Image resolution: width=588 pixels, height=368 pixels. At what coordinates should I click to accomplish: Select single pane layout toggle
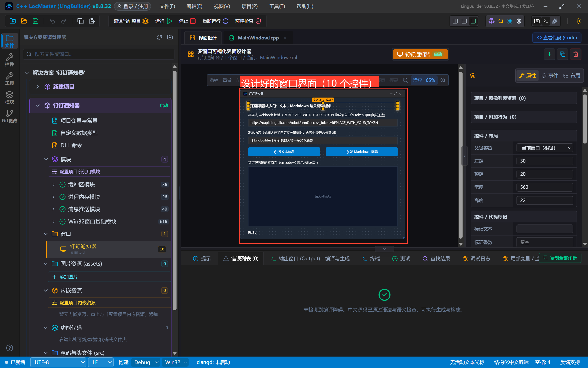pyautogui.click(x=473, y=21)
